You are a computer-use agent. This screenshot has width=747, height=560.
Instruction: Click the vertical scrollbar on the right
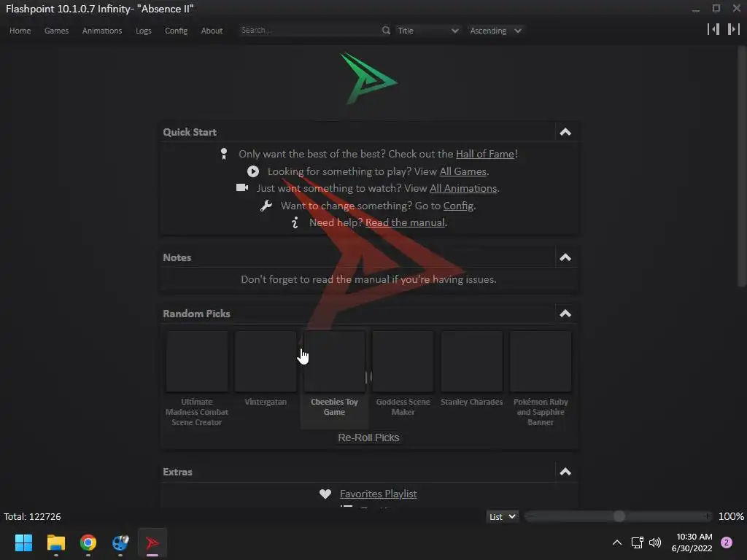742,167
